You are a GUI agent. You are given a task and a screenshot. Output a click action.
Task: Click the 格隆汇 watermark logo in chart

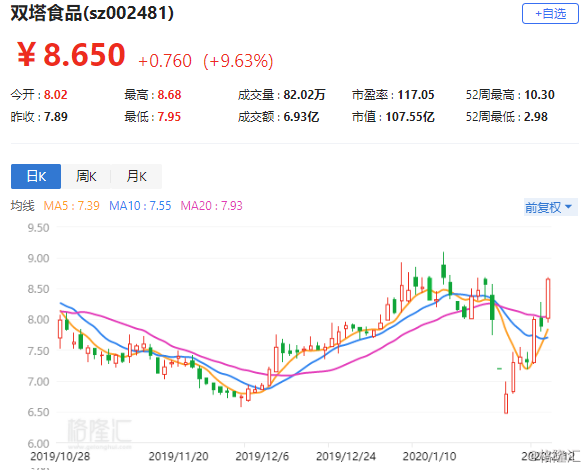coord(99,433)
